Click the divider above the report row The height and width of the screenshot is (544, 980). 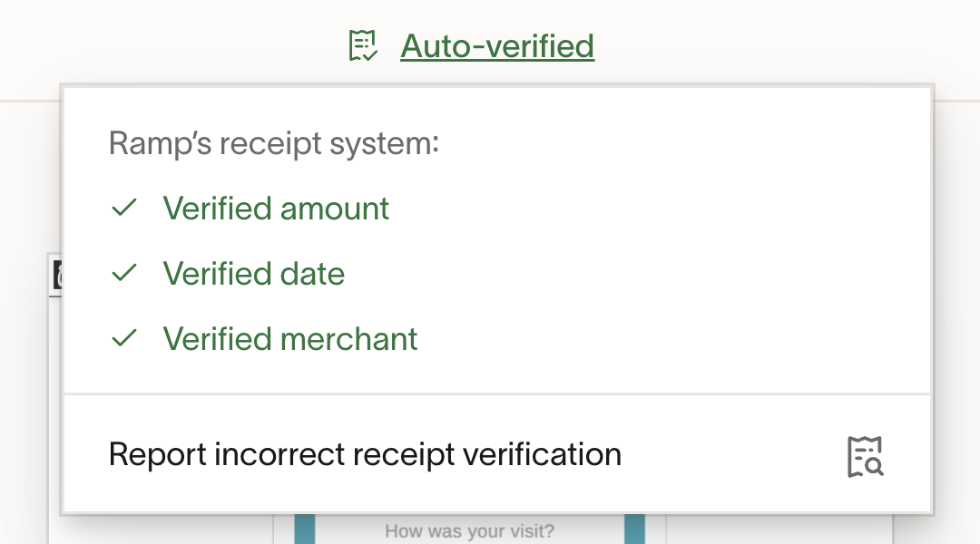point(497,394)
